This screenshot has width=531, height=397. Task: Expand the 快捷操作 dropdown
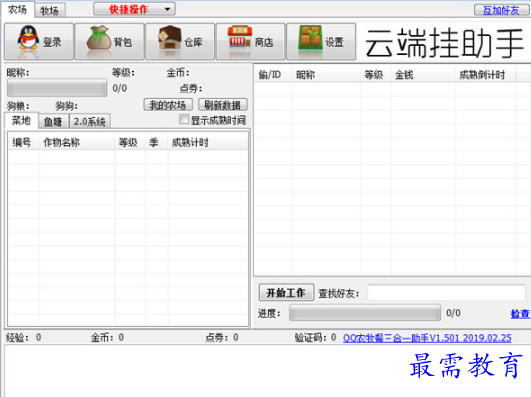134,9
